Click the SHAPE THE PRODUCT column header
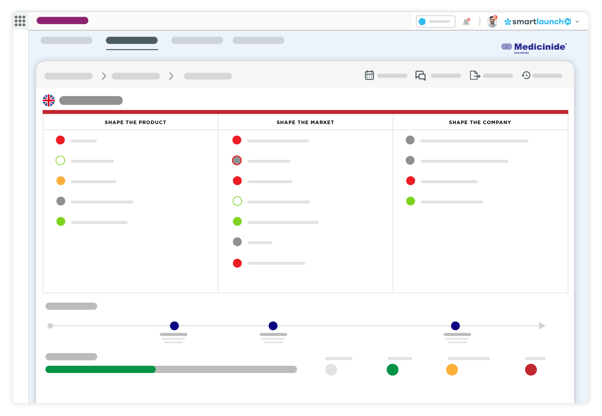Screen dimensions: 602x416 [x=135, y=122]
